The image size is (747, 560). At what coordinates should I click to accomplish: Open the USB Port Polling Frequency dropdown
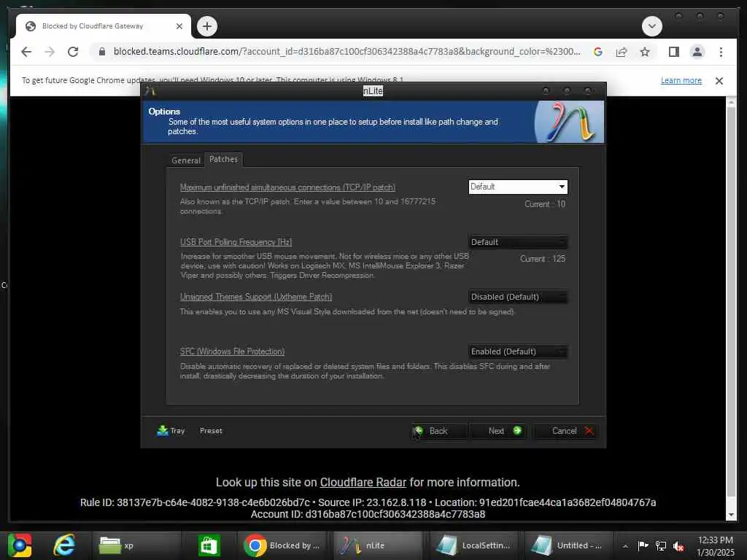tap(518, 242)
